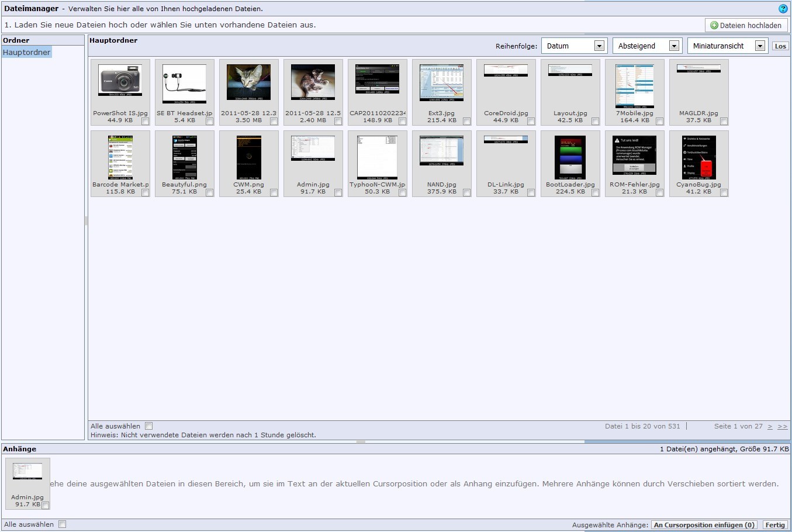Screen dimensions: 792x532
Task: Select the Ext3.jpg thumbnail
Action: point(442,83)
